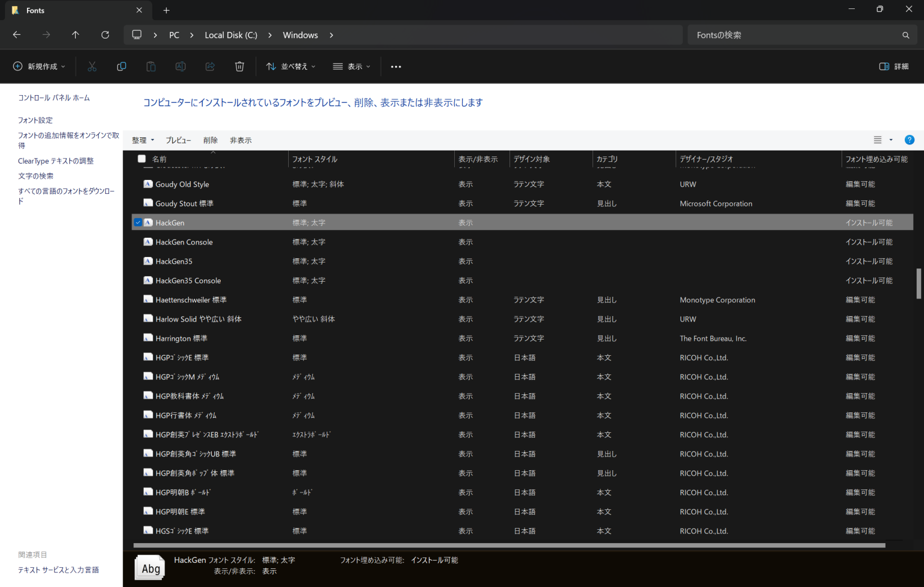Delete the selected font using the trash icon

pyautogui.click(x=239, y=66)
